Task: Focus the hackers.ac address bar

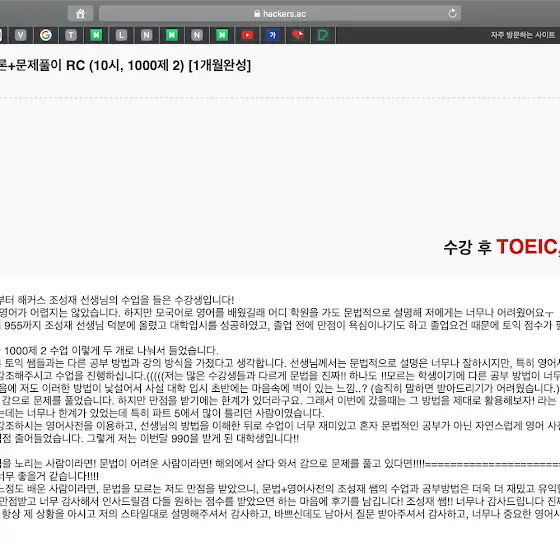Action: click(x=280, y=14)
